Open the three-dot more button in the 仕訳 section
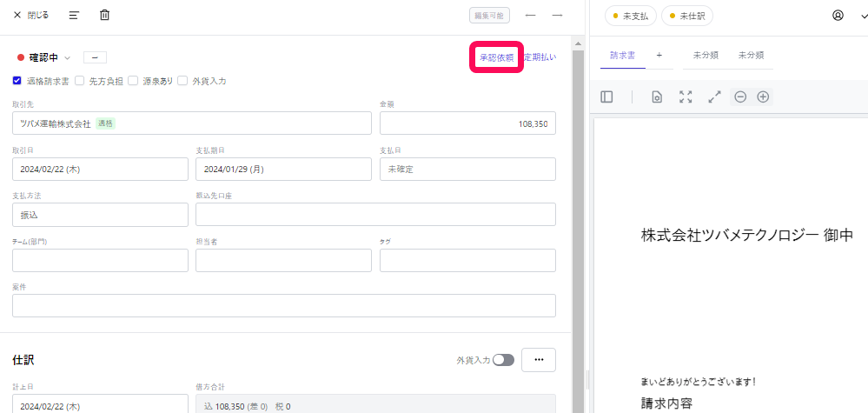The image size is (868, 413). pos(539,360)
